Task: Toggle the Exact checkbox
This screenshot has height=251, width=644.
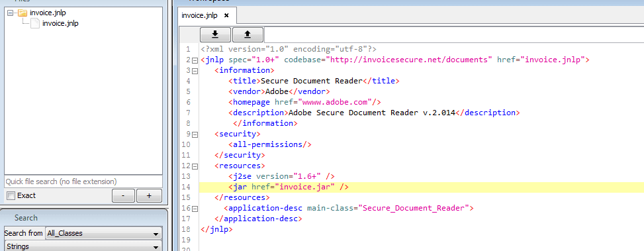Action: pyautogui.click(x=11, y=195)
